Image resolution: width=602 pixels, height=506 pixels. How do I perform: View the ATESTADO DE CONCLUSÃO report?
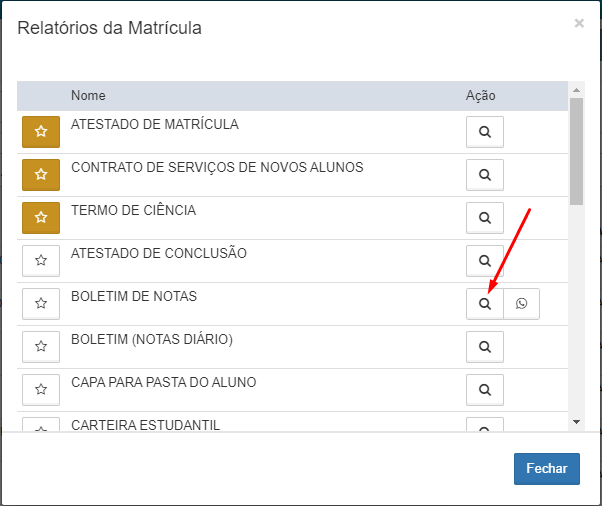[485, 261]
